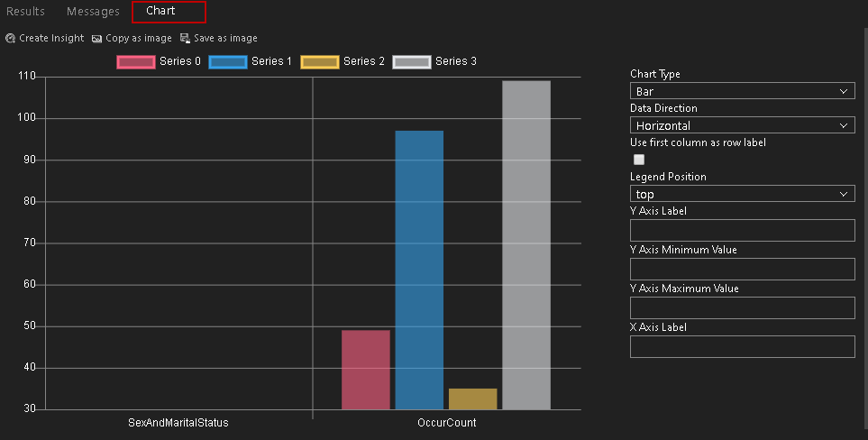Click the Create Insight icon
This screenshot has width=868, height=440.
tap(10, 39)
